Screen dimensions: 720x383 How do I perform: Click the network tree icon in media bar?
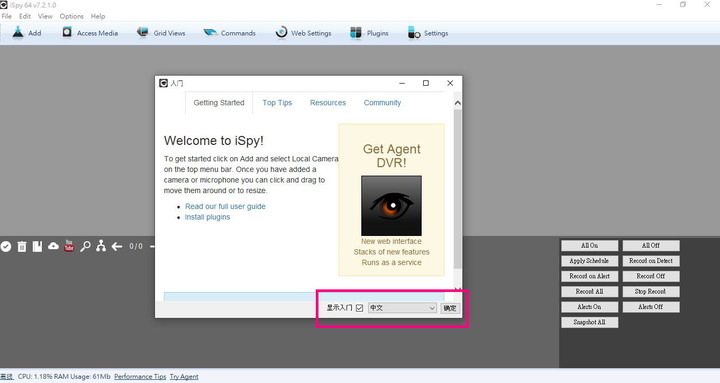(x=101, y=246)
